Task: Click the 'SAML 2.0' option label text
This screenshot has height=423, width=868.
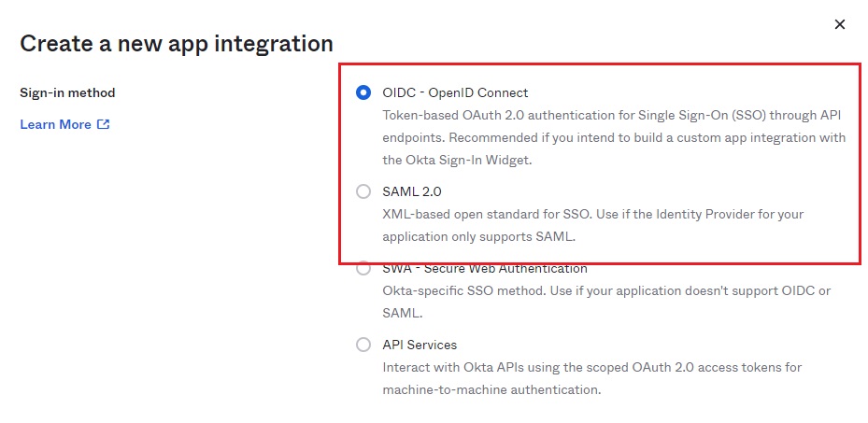Action: point(412,191)
